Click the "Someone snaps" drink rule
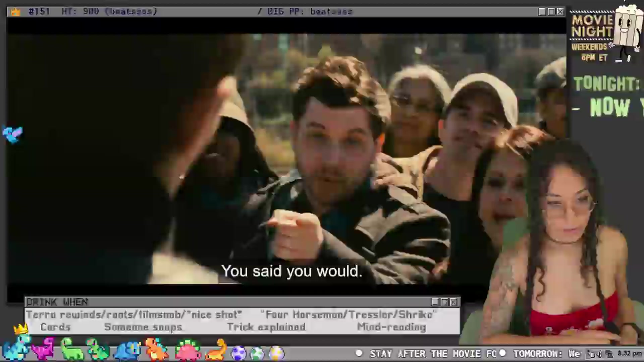 coord(143,327)
